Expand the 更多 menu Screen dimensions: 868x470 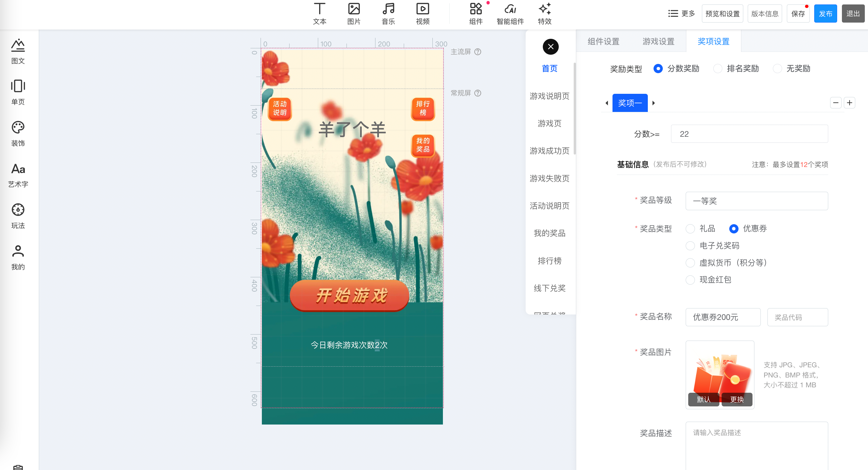click(x=681, y=13)
